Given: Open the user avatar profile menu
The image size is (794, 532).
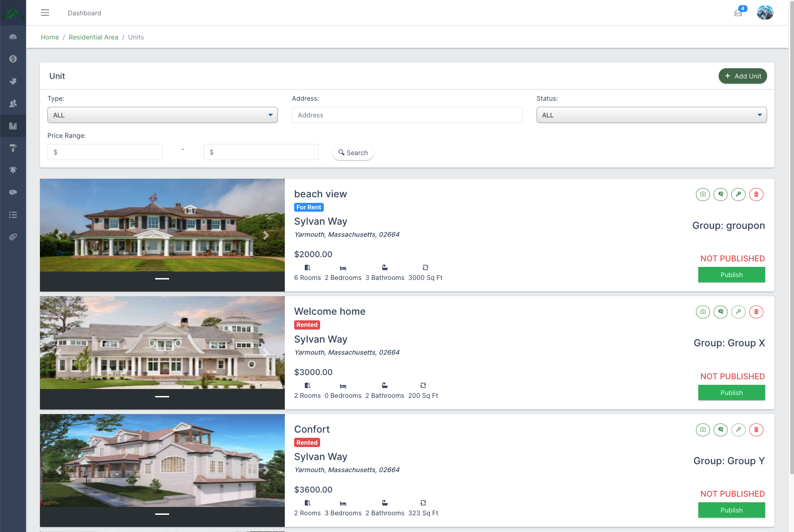Looking at the screenshot, I should click(x=765, y=13).
